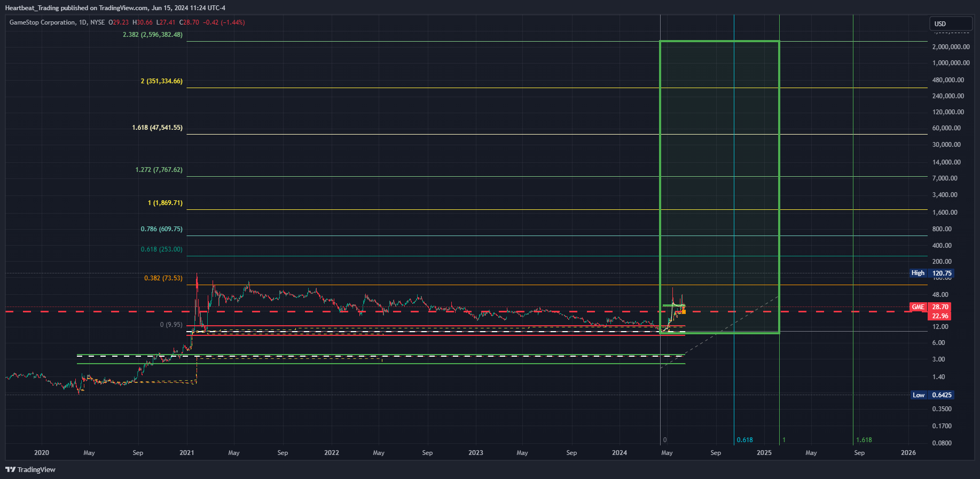Viewport: 980px width, 479px height.
Task: Click the GameStop Corporation symbol title
Action: tap(42, 22)
